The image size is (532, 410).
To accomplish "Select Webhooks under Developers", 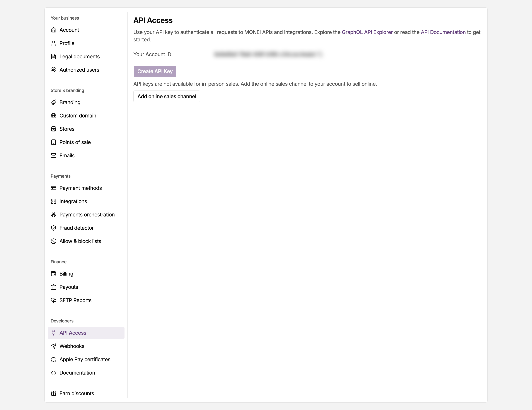I will 86,346.
